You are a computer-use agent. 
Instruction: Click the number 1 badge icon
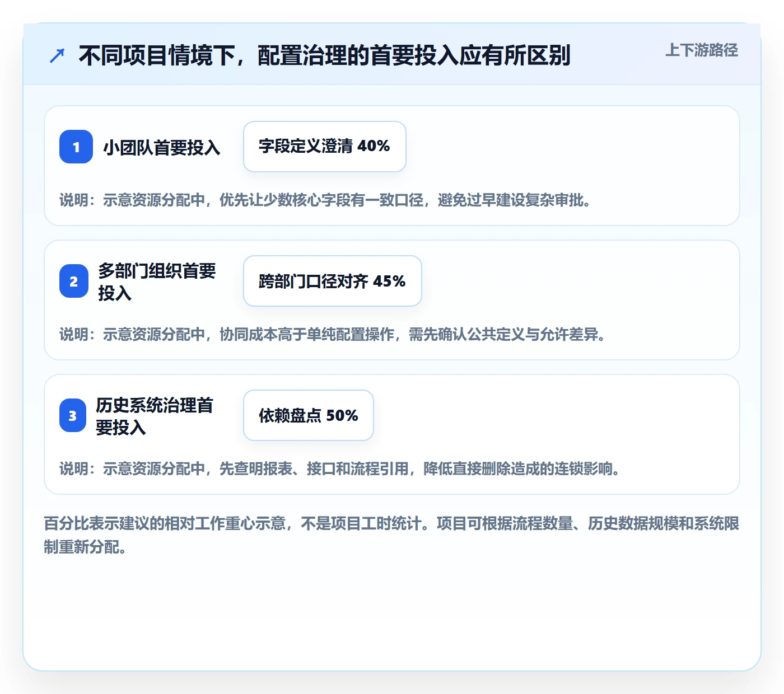[x=76, y=147]
